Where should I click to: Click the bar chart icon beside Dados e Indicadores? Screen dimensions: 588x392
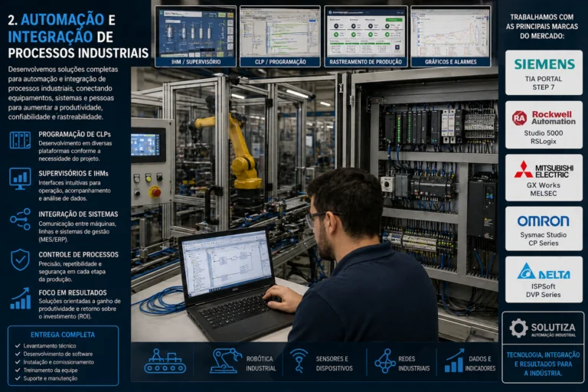pos(454,361)
